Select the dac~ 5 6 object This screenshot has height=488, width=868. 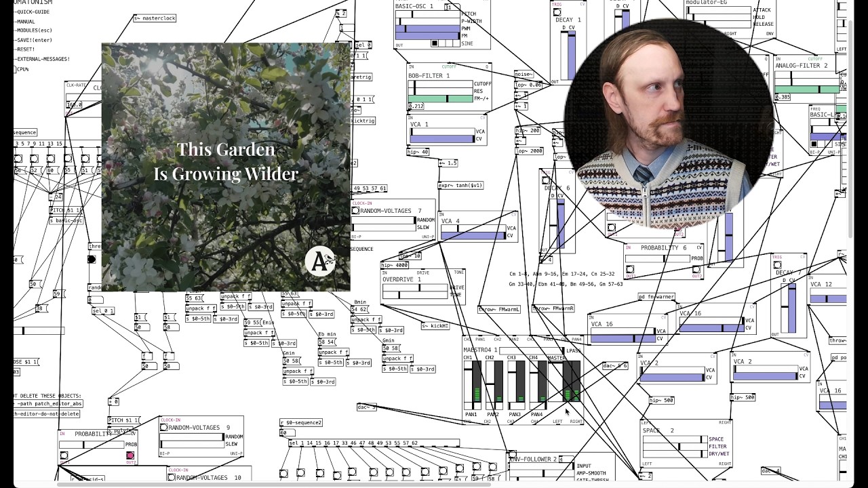[615, 366]
